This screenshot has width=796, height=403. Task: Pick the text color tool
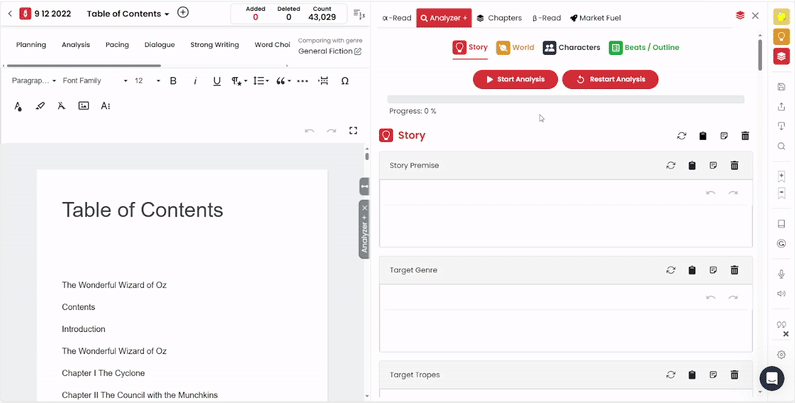coord(18,106)
